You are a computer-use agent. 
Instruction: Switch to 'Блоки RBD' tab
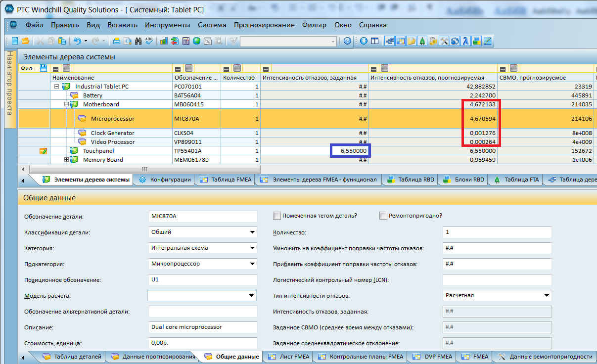pyautogui.click(x=463, y=180)
